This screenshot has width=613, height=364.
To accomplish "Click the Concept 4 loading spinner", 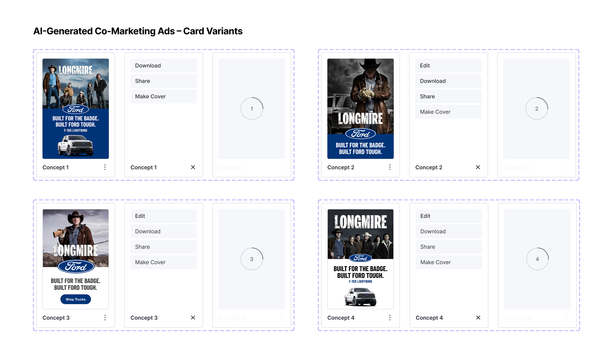I will pos(537,259).
